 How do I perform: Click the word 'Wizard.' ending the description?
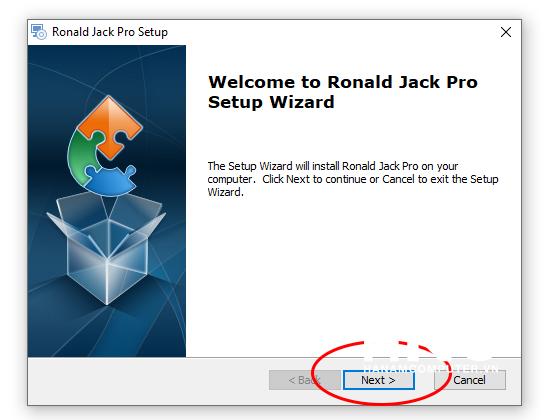click(x=226, y=192)
